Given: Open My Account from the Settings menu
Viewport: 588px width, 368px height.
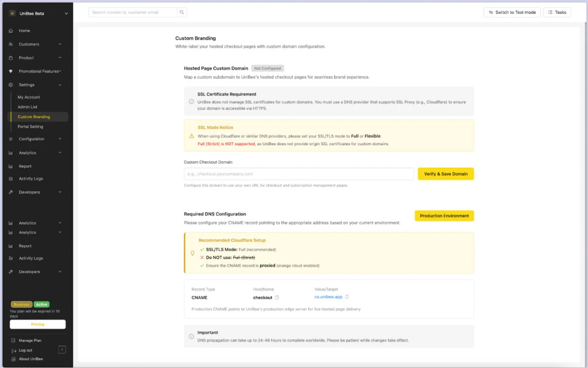Looking at the screenshot, I should (x=28, y=96).
